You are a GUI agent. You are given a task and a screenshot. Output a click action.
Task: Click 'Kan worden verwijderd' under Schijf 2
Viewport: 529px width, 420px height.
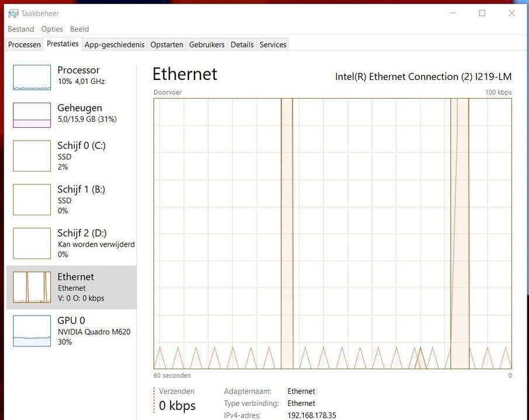(96, 244)
